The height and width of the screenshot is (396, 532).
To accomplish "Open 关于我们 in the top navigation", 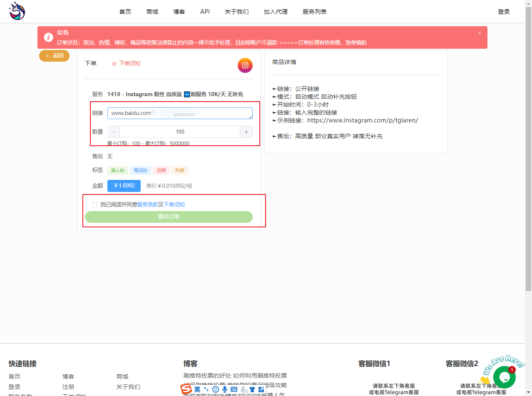I will pos(237,12).
